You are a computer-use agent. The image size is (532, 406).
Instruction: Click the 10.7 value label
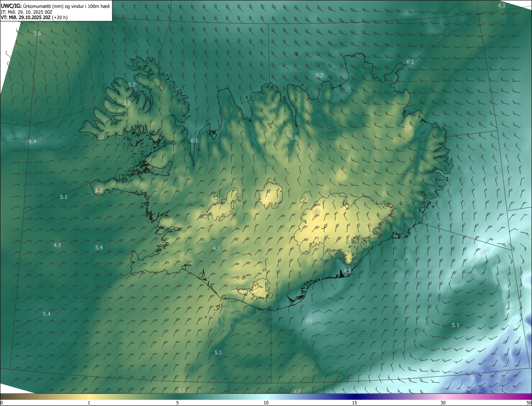click(485, 252)
